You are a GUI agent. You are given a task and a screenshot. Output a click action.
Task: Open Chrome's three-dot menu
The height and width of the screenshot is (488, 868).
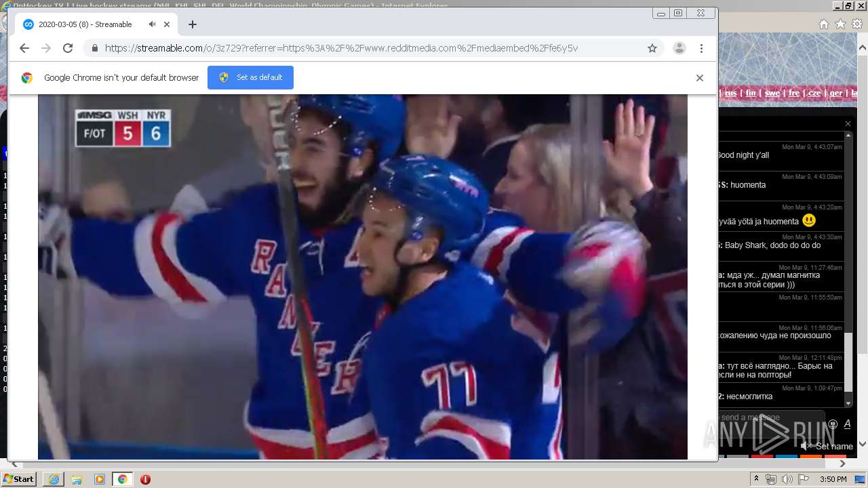702,48
